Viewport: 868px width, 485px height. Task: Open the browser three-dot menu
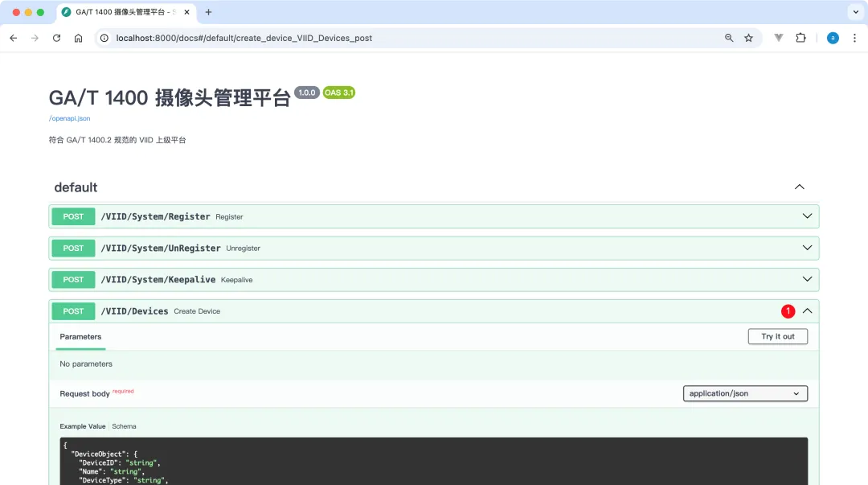pyautogui.click(x=854, y=38)
